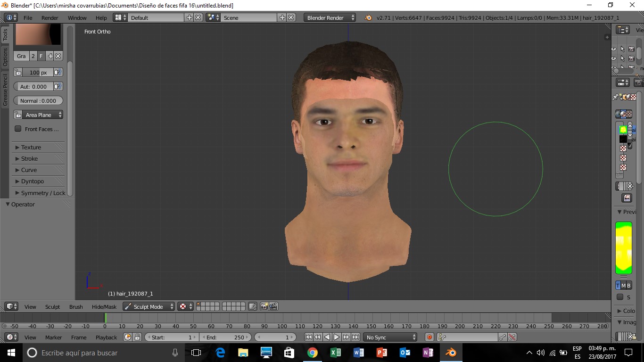Image resolution: width=644 pixels, height=362 pixels.
Task: Toggle preview range lock button
Action: pyautogui.click(x=137, y=337)
